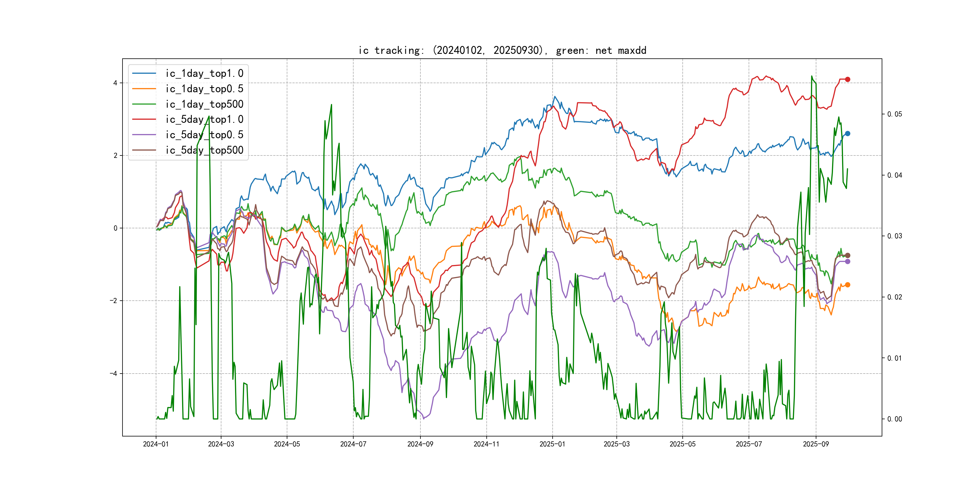Click the chart title text

pyautogui.click(x=502, y=51)
